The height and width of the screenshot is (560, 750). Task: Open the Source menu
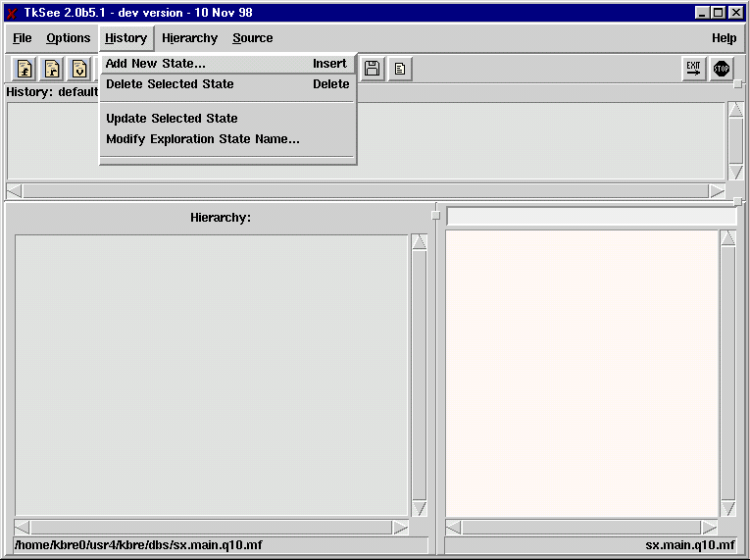(x=253, y=38)
